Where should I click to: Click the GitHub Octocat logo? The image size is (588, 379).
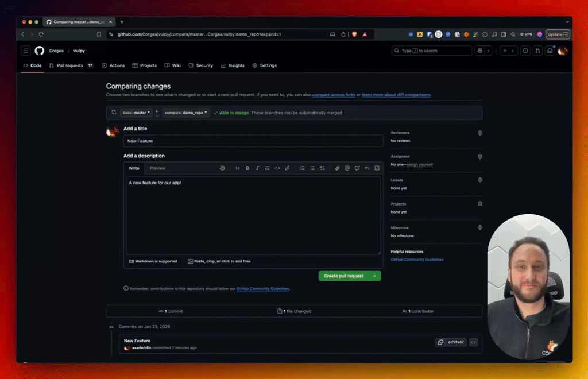40,51
